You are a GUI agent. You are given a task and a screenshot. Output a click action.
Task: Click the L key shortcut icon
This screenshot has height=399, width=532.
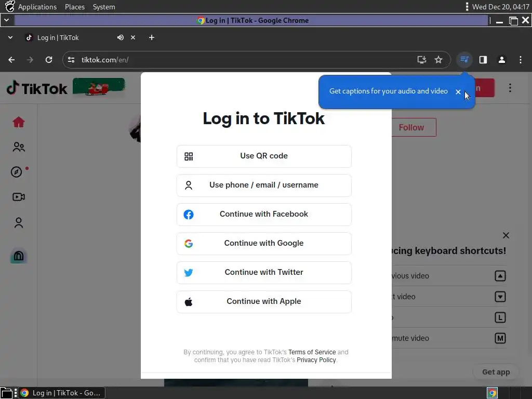click(500, 317)
